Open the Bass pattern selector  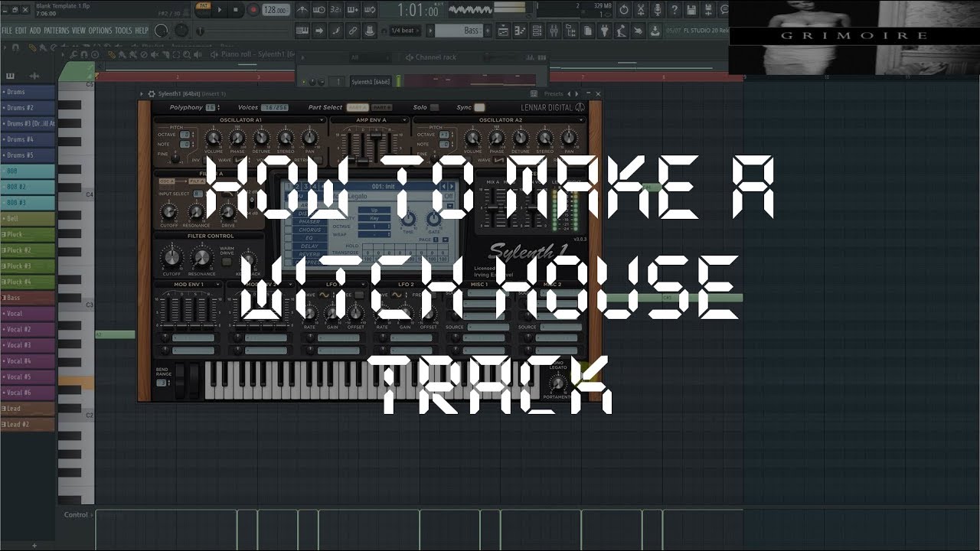pos(458,31)
